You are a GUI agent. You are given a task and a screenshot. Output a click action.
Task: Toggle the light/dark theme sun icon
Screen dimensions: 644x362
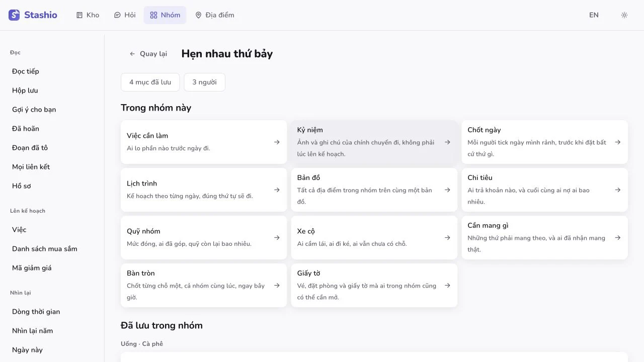point(624,15)
